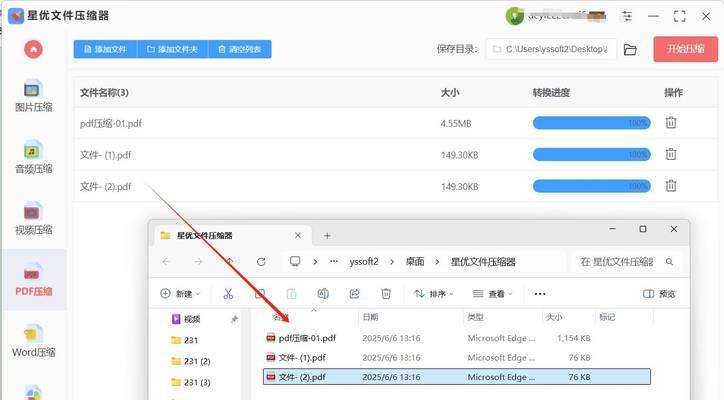Click the Paste icon in Explorer toolbar
Viewport: 724px width, 400px height.
coord(291,294)
